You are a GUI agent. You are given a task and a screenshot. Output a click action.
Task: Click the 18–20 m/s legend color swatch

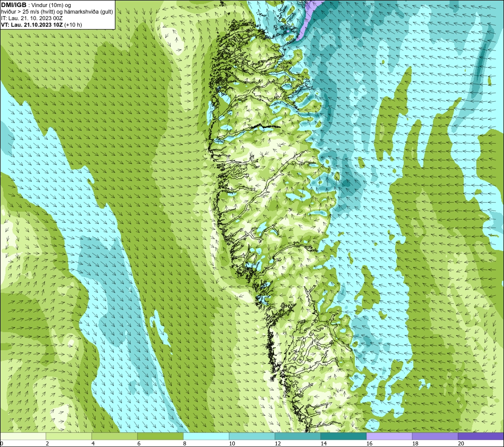(x=435, y=436)
